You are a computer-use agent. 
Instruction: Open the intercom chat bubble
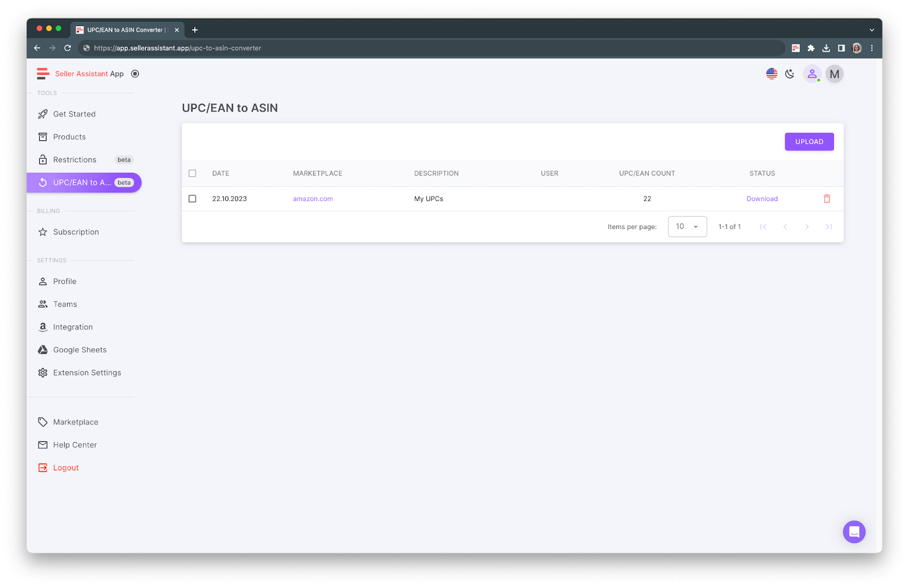854,532
